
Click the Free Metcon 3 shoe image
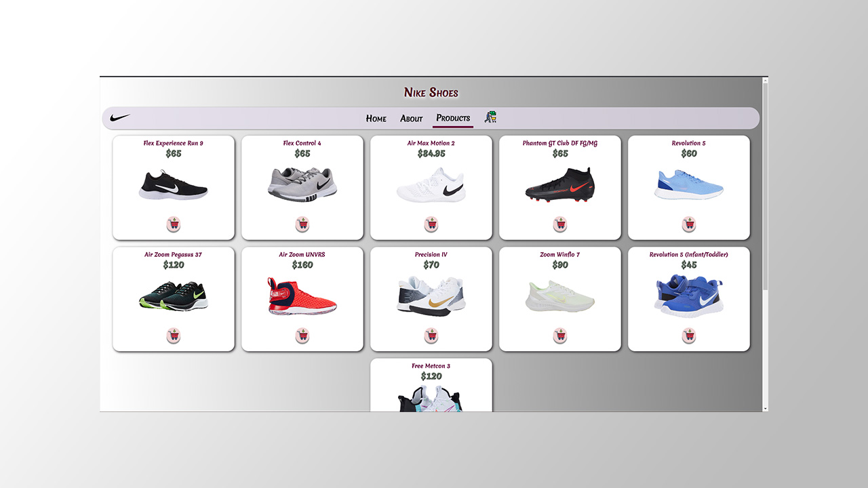click(x=431, y=399)
